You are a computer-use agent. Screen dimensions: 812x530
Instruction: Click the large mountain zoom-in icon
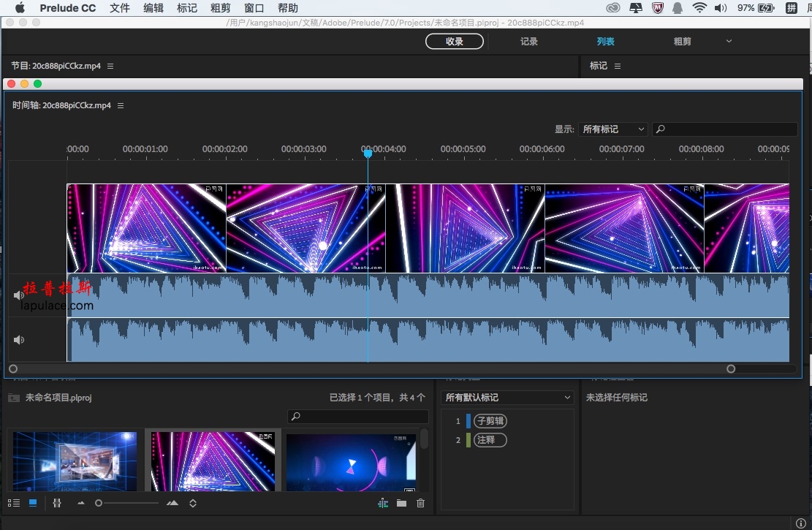point(172,503)
